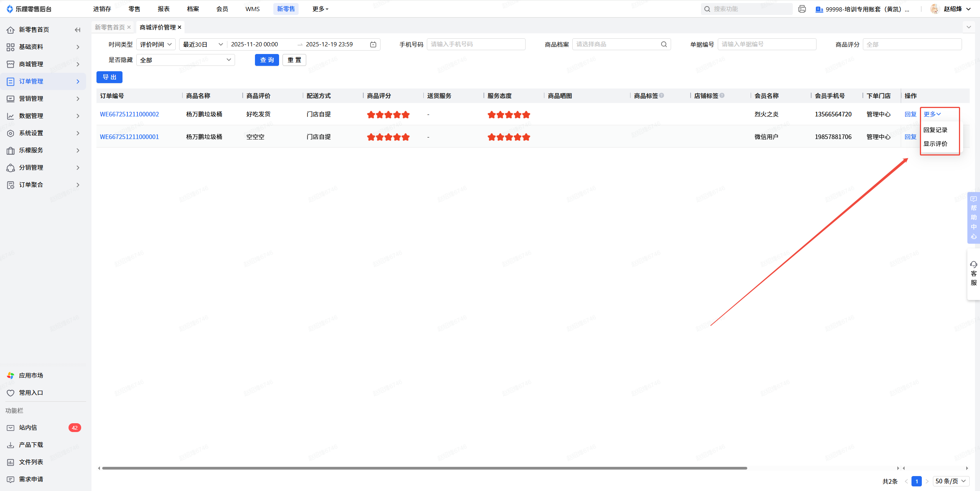Viewport: 980px width, 491px height.
Task: Click the 手机号码 input field
Action: point(476,44)
